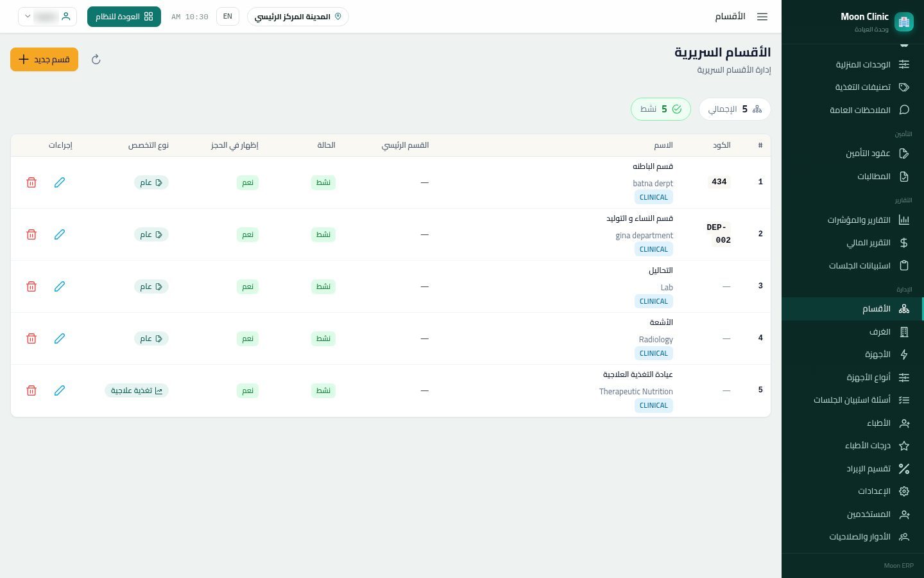Open المطالبات in sidebar

tap(852, 177)
